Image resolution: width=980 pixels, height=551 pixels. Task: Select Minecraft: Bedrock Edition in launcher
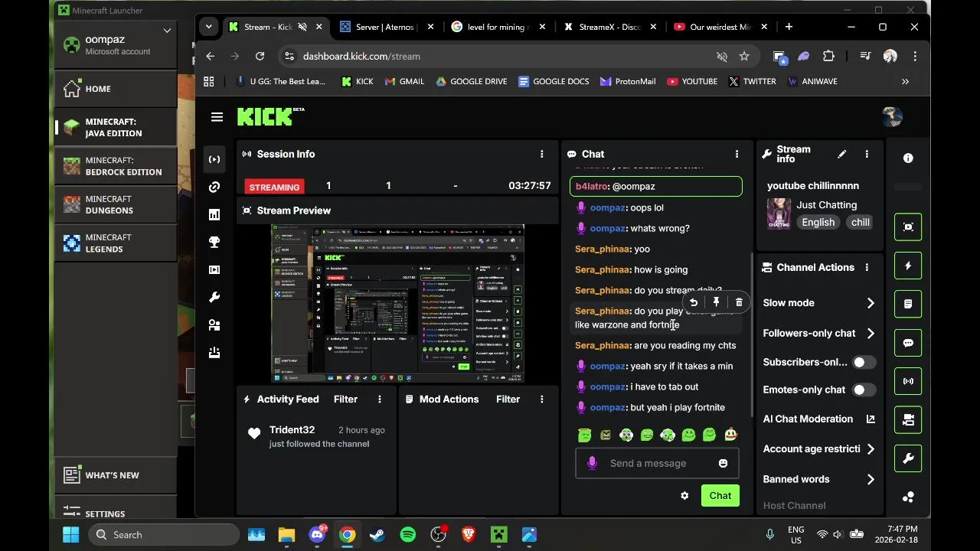tap(116, 166)
